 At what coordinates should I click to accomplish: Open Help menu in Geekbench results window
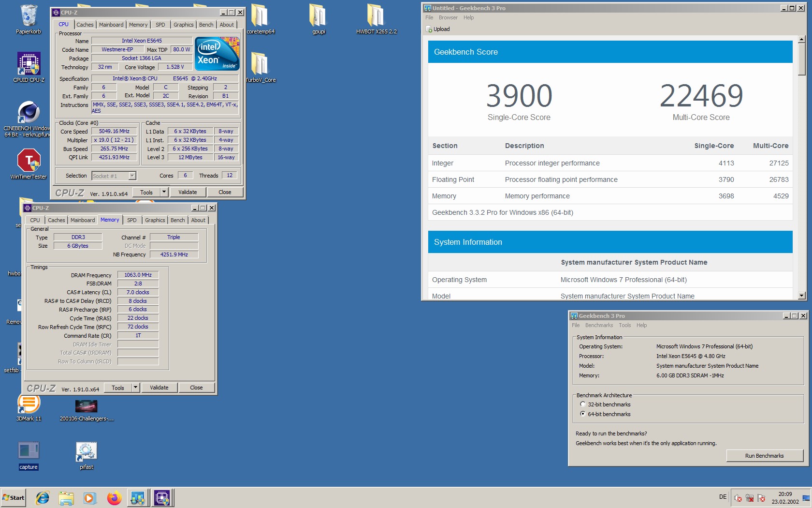pos(469,17)
